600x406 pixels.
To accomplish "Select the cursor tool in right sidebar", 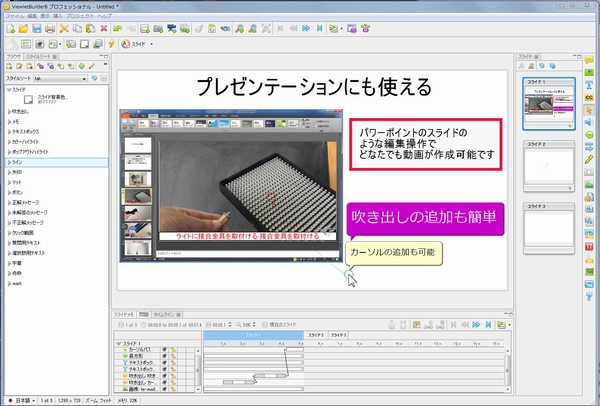I will [x=589, y=110].
